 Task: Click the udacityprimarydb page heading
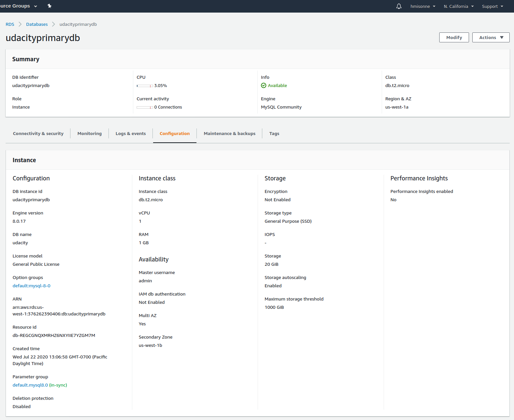coord(43,38)
